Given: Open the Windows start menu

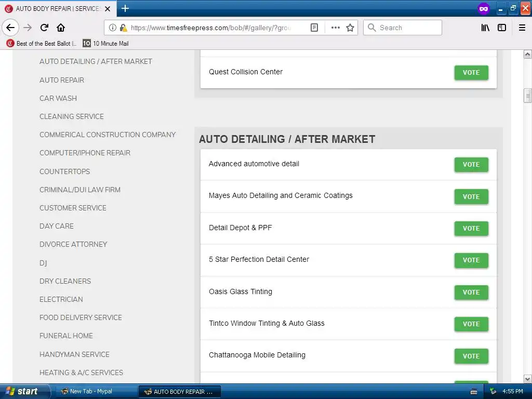Looking at the screenshot, I should [24, 391].
